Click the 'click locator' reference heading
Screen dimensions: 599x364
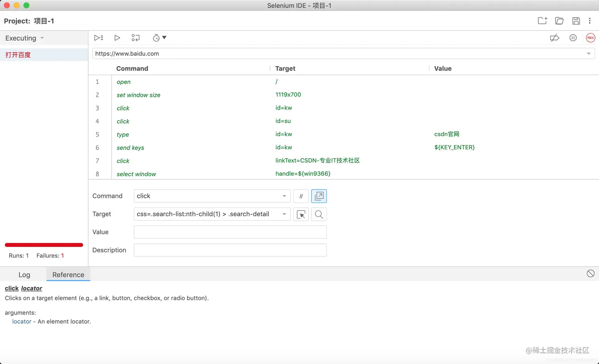tap(23, 288)
